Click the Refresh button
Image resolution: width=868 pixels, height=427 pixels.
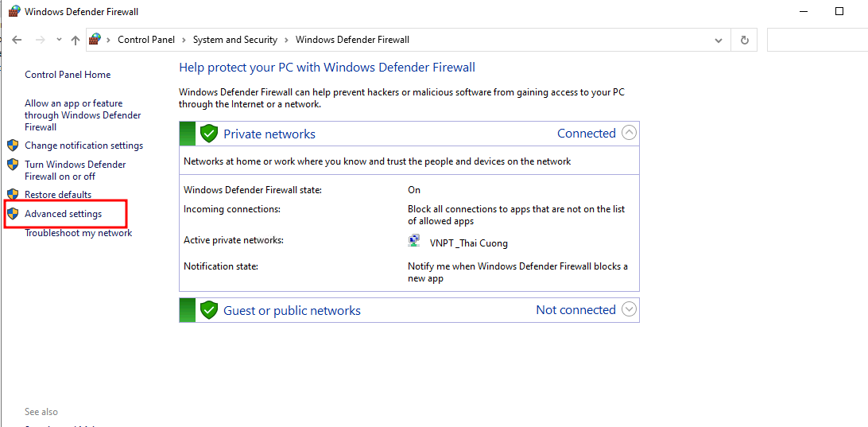(745, 41)
